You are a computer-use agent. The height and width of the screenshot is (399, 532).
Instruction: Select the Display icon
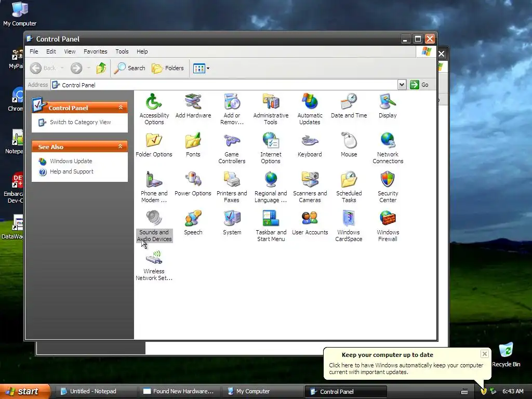pos(388,106)
